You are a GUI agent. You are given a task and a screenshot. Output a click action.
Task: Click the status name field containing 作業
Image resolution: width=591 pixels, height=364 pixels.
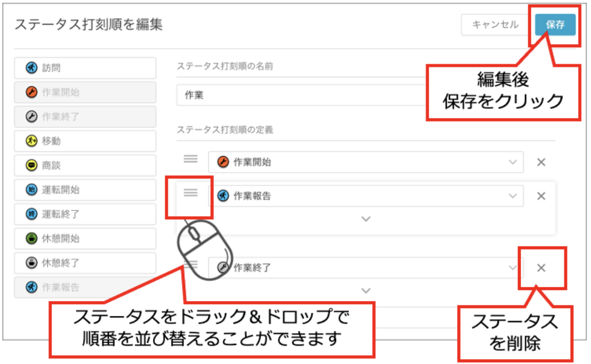pyautogui.click(x=301, y=95)
